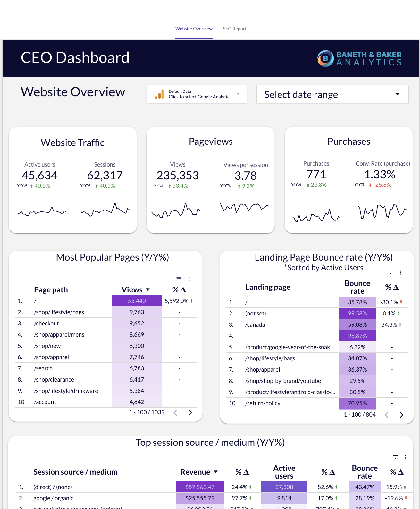Go to next page of Most Popular Pages
420x509 pixels.
(190, 413)
